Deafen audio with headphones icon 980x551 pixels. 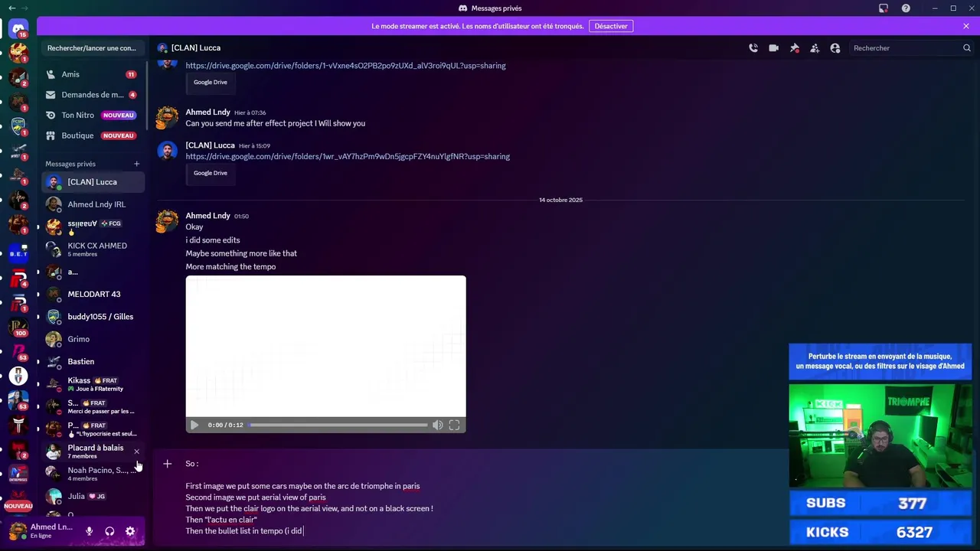pyautogui.click(x=109, y=531)
